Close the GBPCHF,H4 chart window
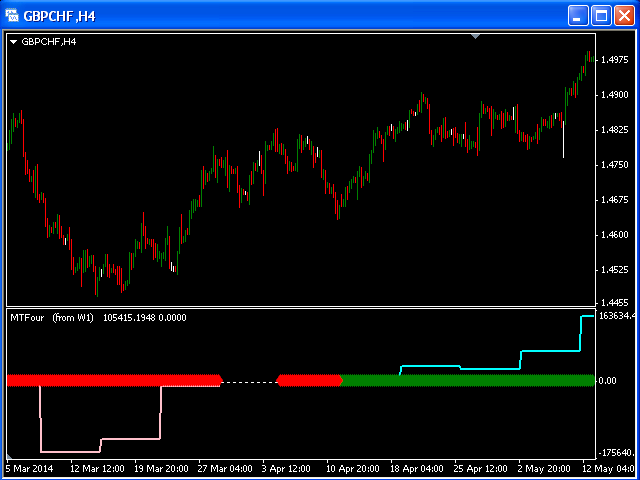The width and height of the screenshot is (640, 480). coord(623,15)
